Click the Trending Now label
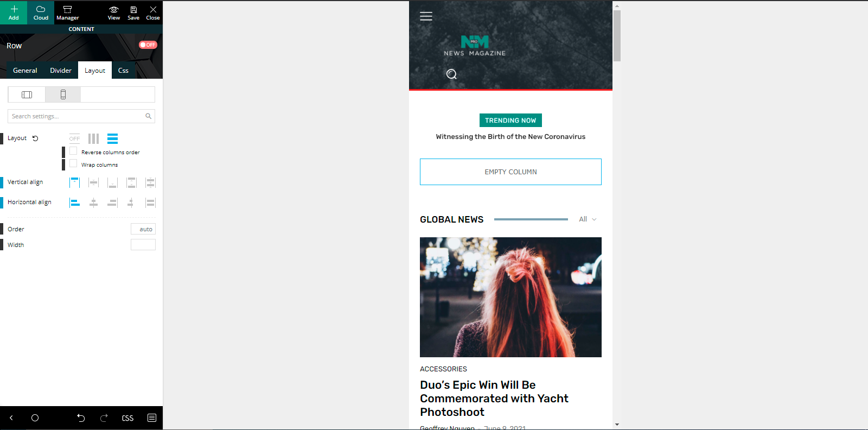The image size is (868, 430). click(510, 121)
